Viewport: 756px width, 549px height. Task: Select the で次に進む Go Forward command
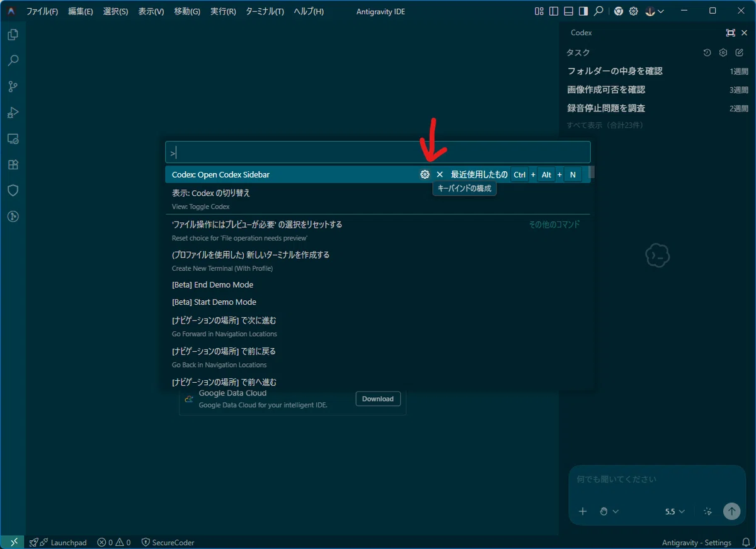377,327
